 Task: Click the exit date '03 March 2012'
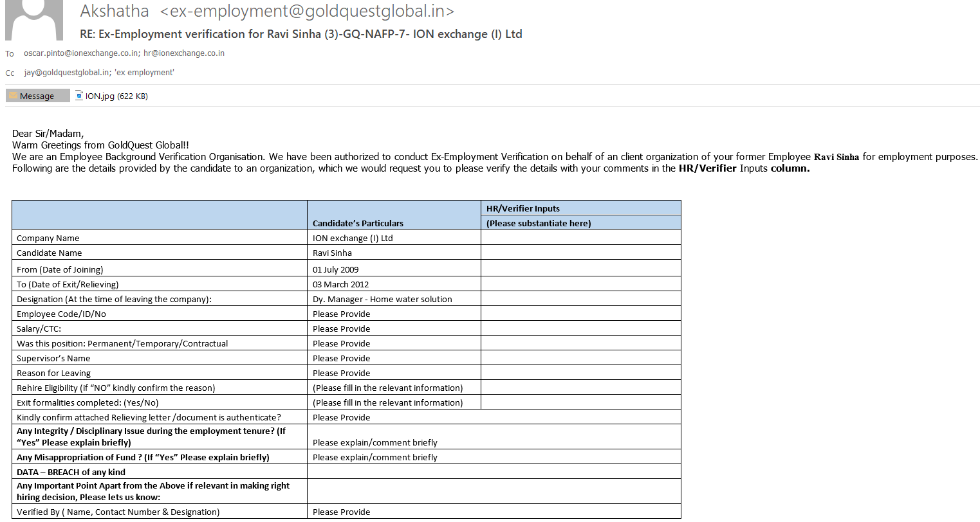(x=341, y=284)
